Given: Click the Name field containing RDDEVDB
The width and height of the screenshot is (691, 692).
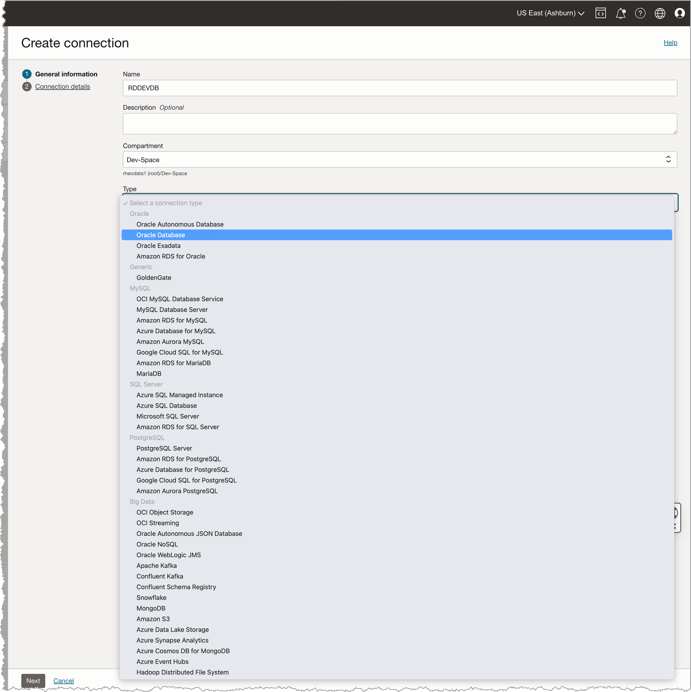Looking at the screenshot, I should tap(399, 88).
